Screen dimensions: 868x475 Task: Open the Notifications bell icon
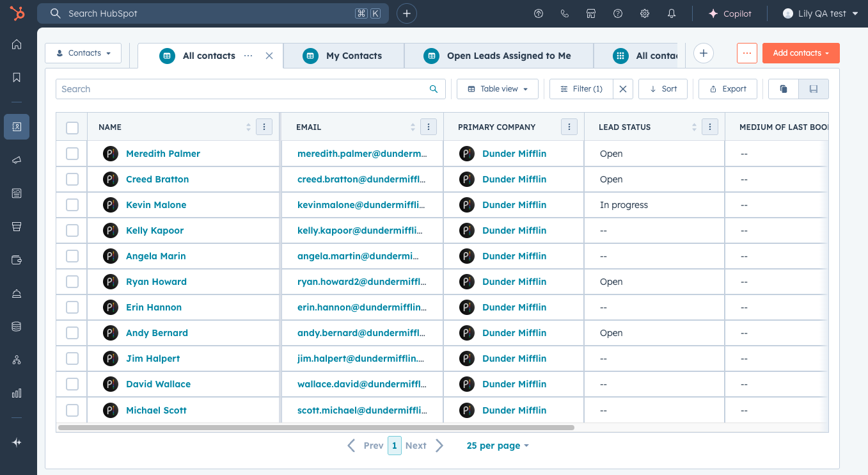click(x=672, y=13)
